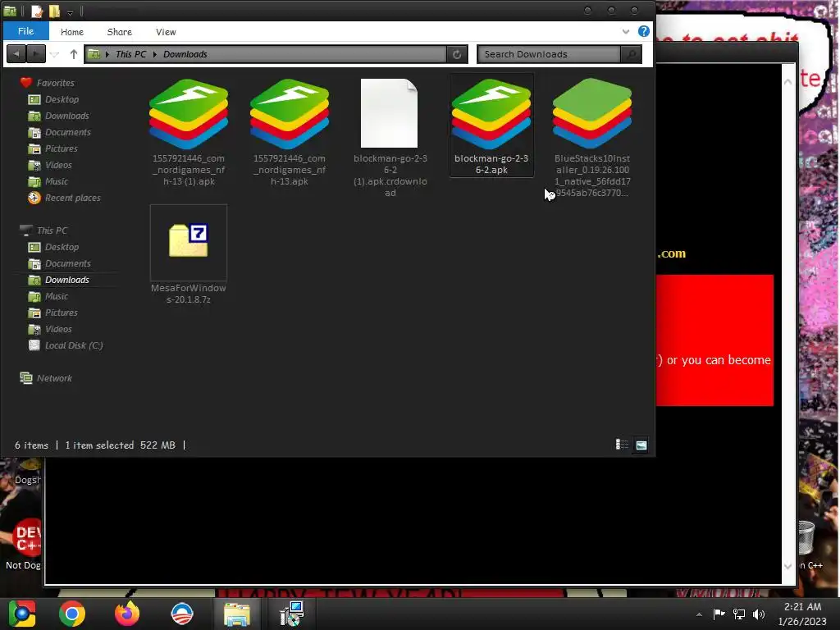The height and width of the screenshot is (630, 840).
Task: Select blockman-go-2-36-2 (1).apk.crdownload file
Action: click(x=390, y=137)
